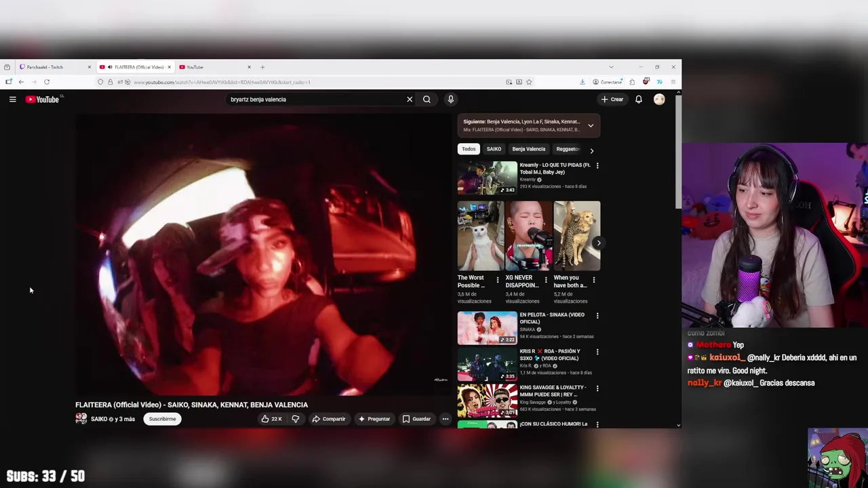Like the video with 22 K thumbs up
The image size is (868, 488).
(271, 419)
